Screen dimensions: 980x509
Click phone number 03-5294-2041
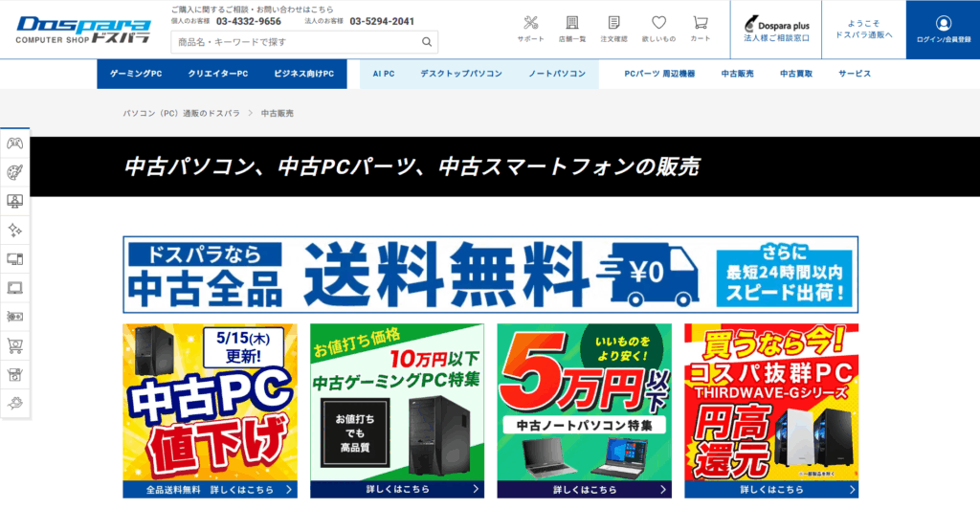coord(382,21)
